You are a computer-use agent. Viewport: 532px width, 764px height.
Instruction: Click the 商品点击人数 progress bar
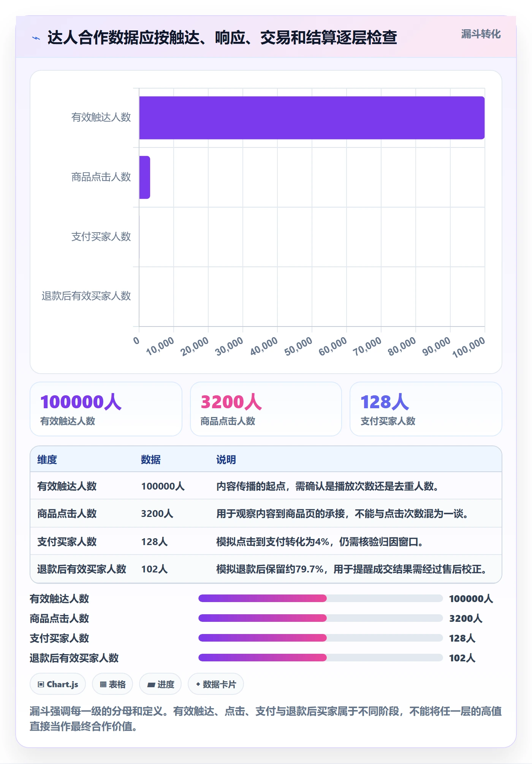(x=320, y=618)
